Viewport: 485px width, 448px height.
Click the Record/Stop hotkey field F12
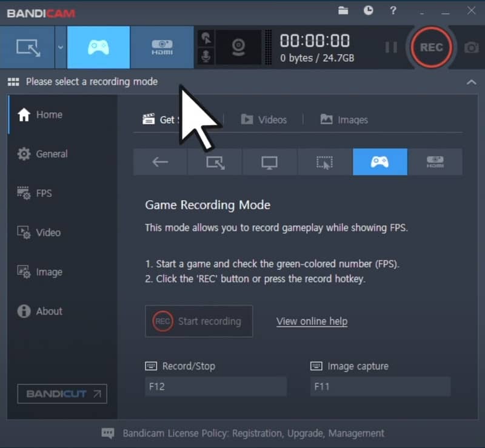(216, 386)
